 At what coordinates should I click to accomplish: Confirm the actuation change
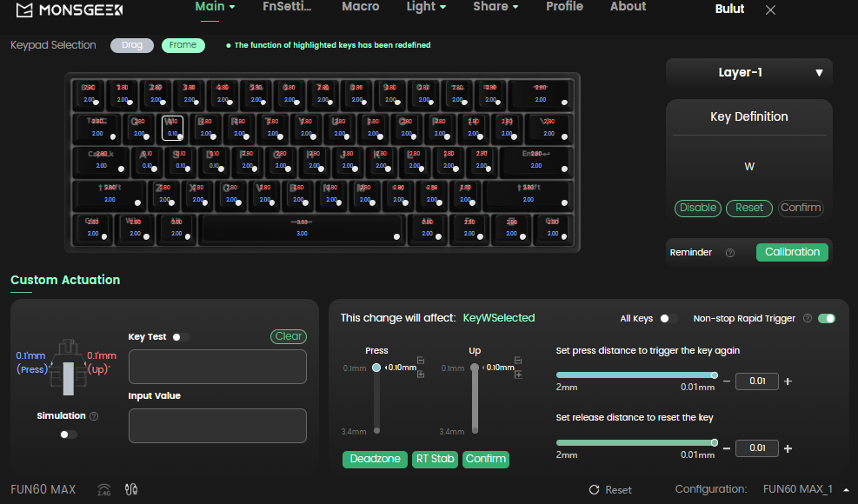click(x=486, y=459)
